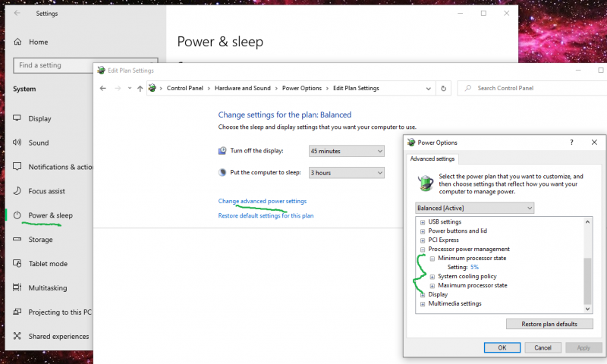Screen dimensions: 607x364
Task: Click the Home icon in Settings sidebar
Action: pyautogui.click(x=18, y=42)
